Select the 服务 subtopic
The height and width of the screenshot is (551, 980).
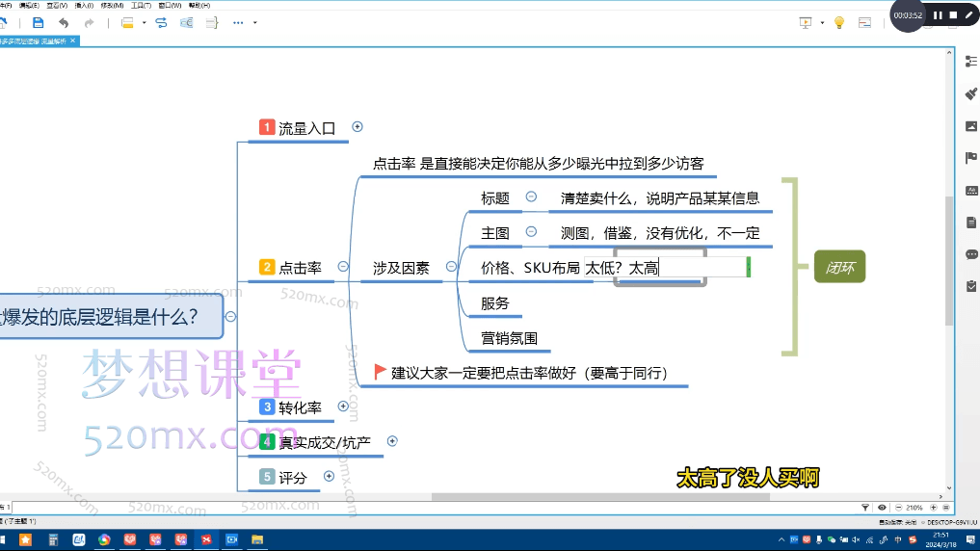(495, 303)
